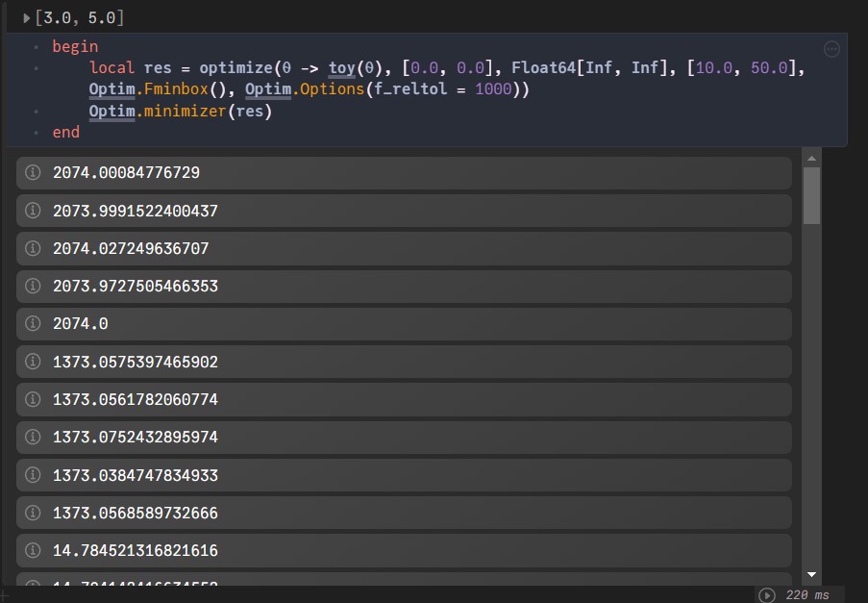Click the info icon beside 2074.027249636707
The height and width of the screenshot is (603, 868).
[33, 248]
